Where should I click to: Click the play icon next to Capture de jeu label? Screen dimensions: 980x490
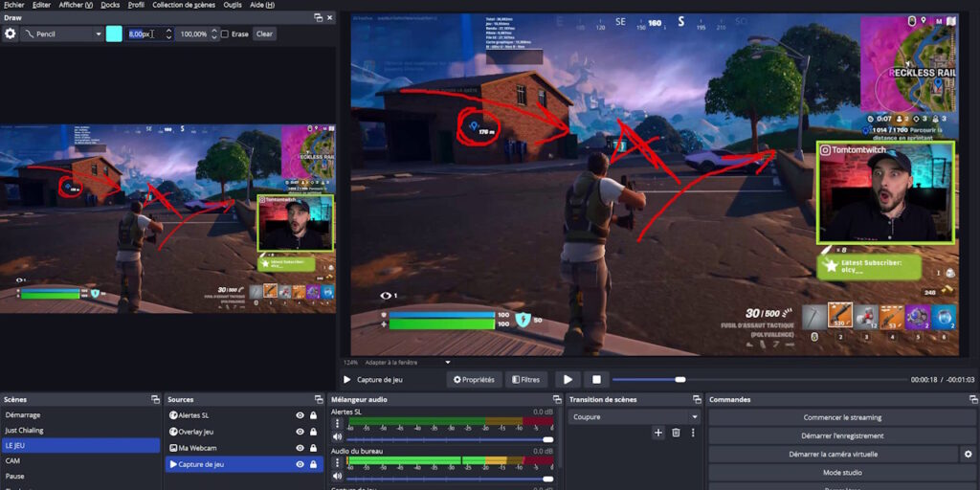346,379
